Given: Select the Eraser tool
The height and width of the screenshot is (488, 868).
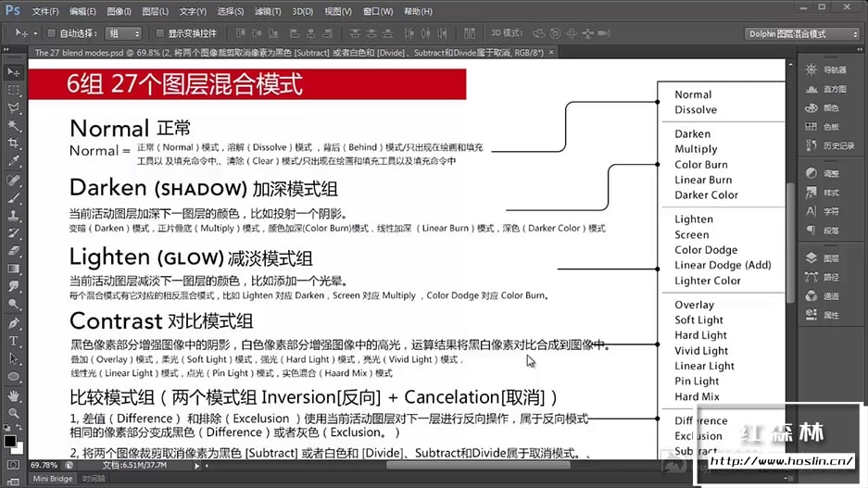Looking at the screenshot, I should pyautogui.click(x=13, y=251).
